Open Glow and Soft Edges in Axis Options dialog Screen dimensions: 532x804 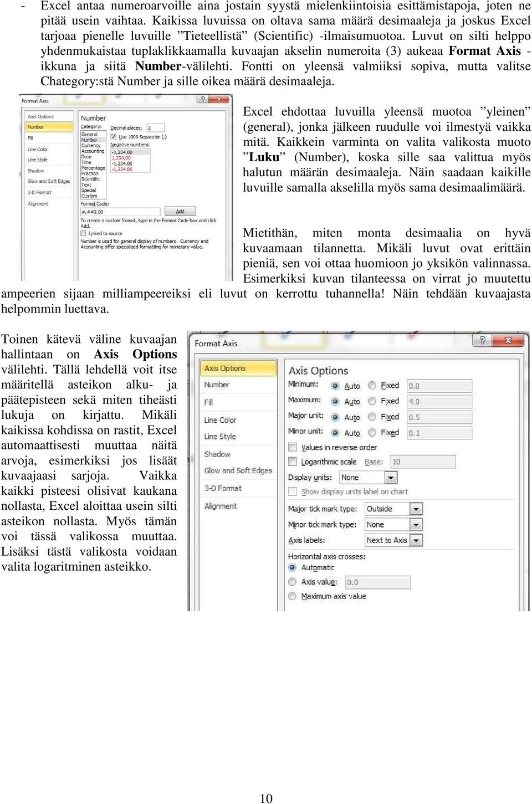click(x=238, y=470)
